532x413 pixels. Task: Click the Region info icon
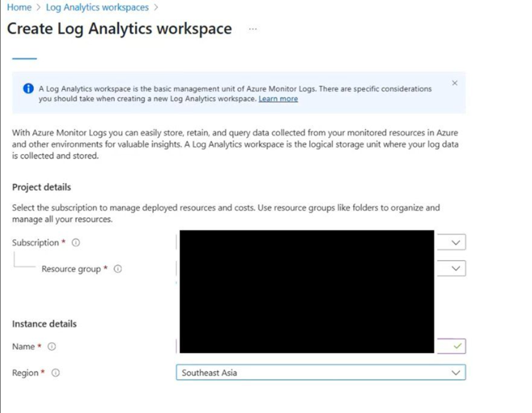coord(55,373)
